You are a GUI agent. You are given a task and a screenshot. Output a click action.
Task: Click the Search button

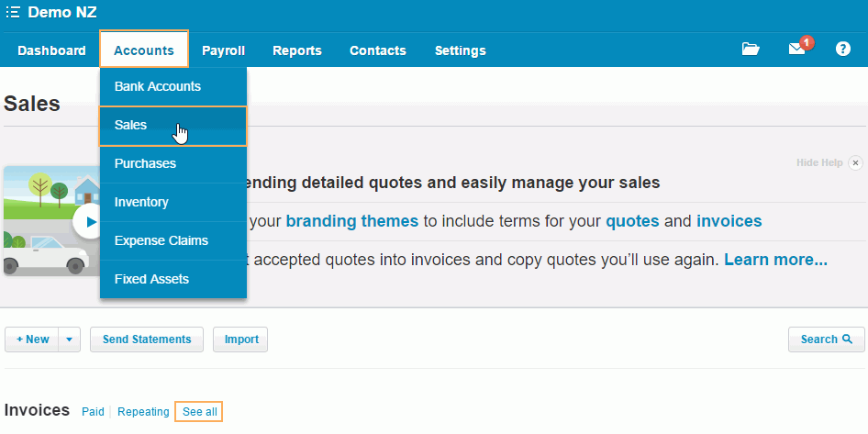coord(827,339)
